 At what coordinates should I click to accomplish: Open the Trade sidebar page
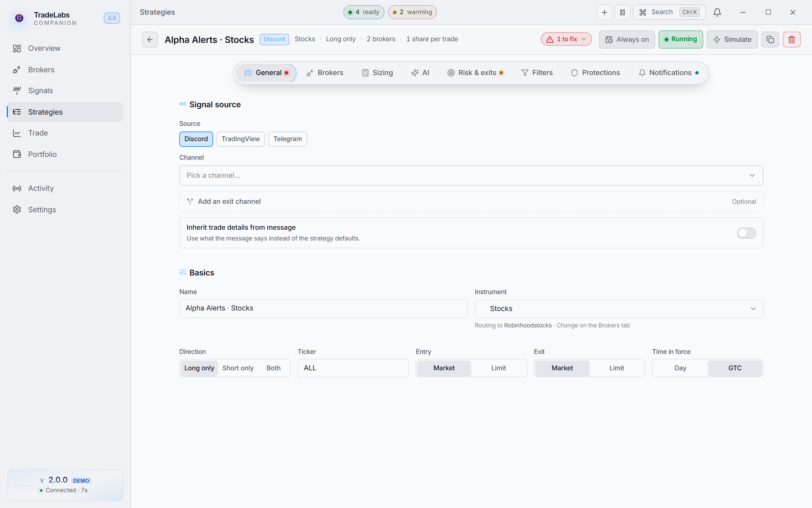pyautogui.click(x=65, y=133)
